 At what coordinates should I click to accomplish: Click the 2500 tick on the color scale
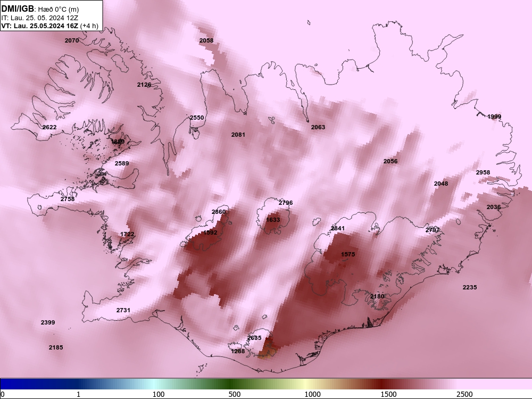tap(464, 394)
